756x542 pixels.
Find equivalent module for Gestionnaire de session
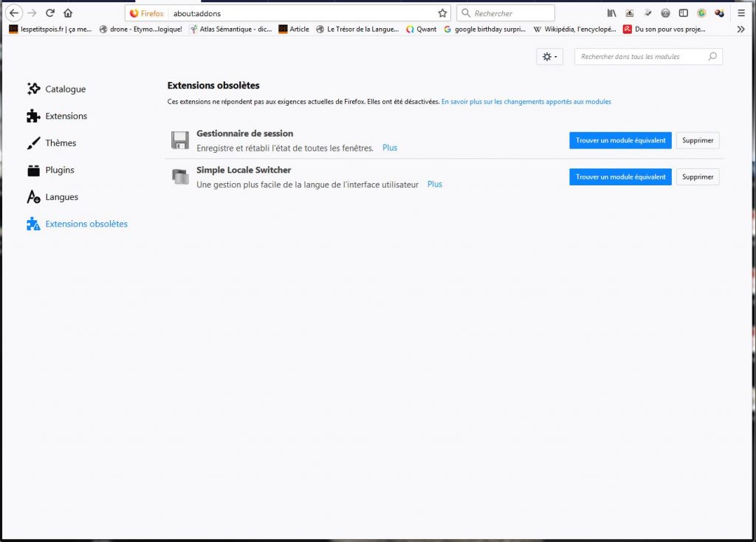(x=620, y=140)
